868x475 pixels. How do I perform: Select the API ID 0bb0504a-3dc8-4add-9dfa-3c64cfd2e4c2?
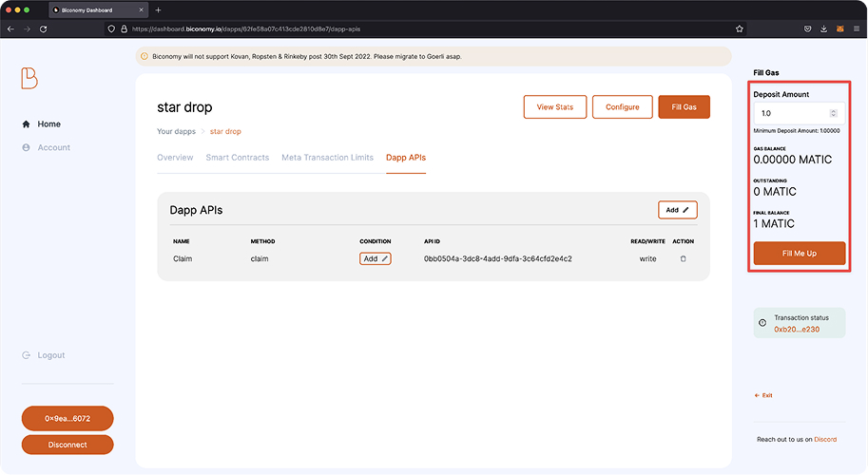point(497,258)
